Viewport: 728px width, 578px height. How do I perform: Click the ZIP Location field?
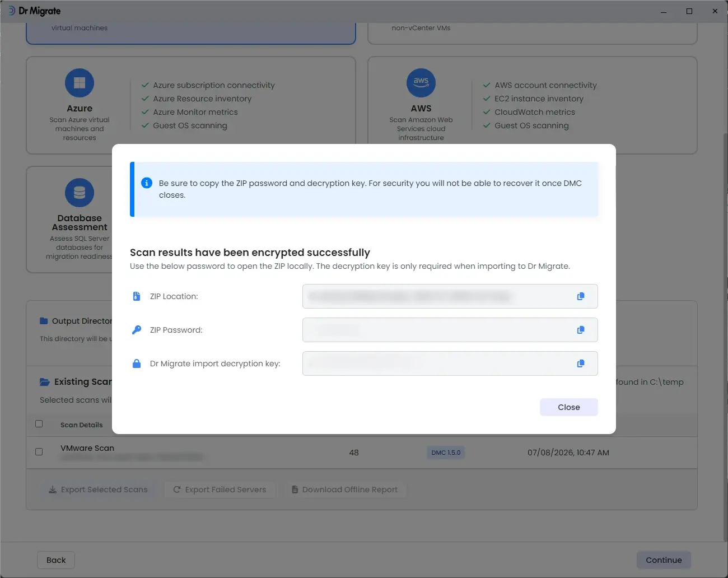coord(450,296)
